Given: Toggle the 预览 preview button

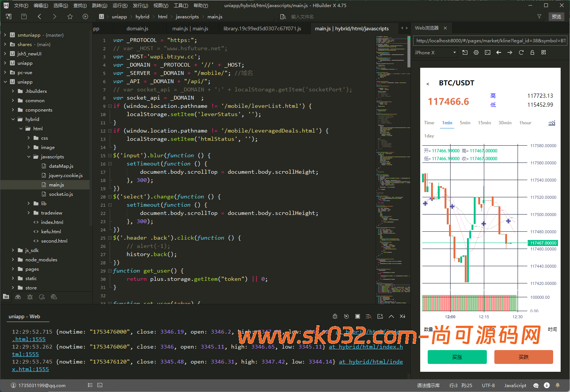Looking at the screenshot, I should click(556, 16).
